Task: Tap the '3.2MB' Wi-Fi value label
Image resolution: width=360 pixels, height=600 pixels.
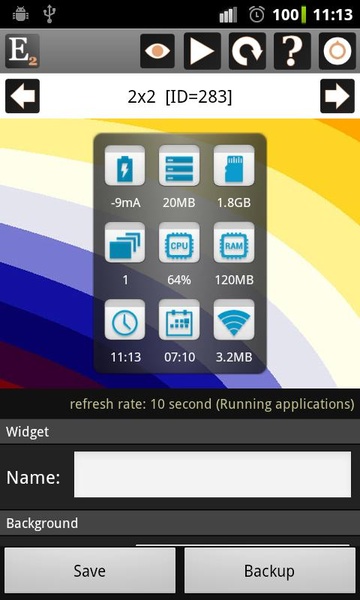Action: click(x=234, y=357)
